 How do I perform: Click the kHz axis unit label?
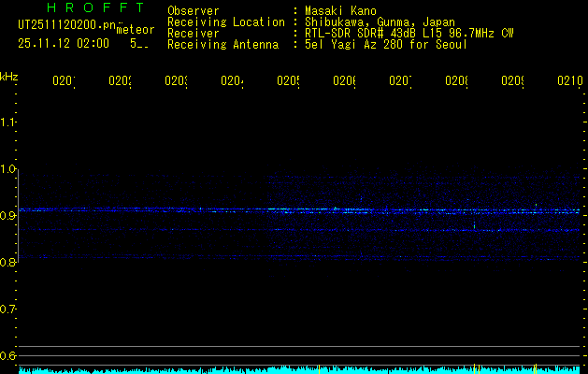coord(9,76)
